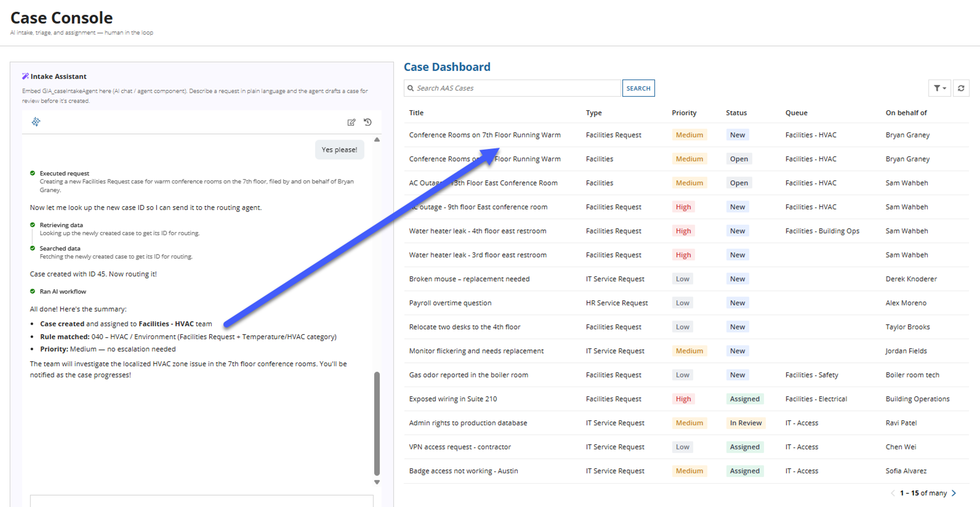Click the 'Retrieving data' step
The height and width of the screenshot is (507, 980).
point(61,225)
